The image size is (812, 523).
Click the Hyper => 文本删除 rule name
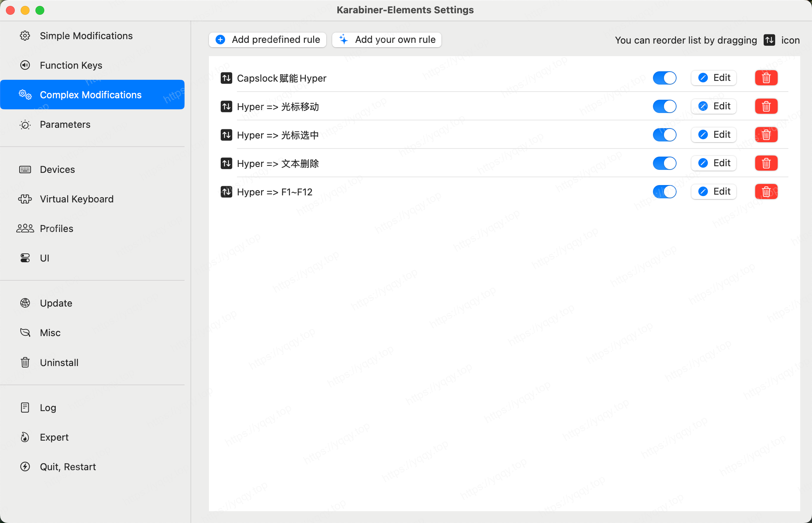point(278,164)
